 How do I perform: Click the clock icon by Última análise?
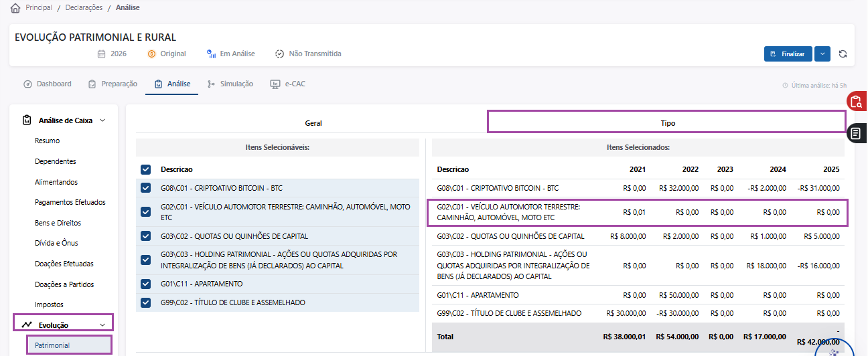point(785,86)
